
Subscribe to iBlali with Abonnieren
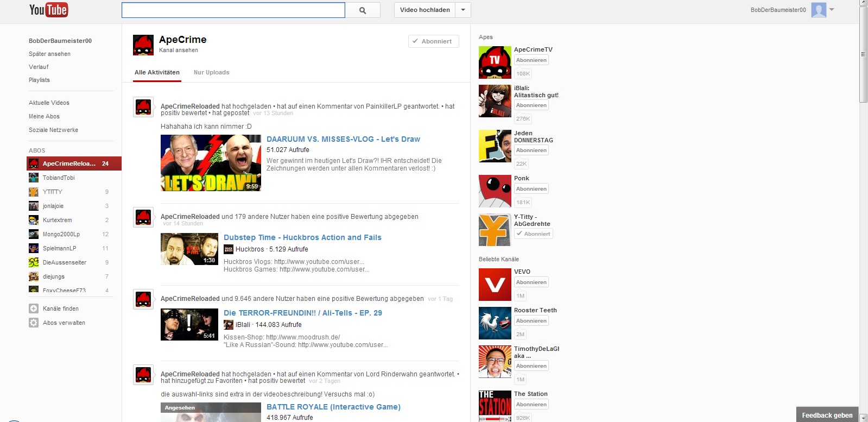point(531,105)
